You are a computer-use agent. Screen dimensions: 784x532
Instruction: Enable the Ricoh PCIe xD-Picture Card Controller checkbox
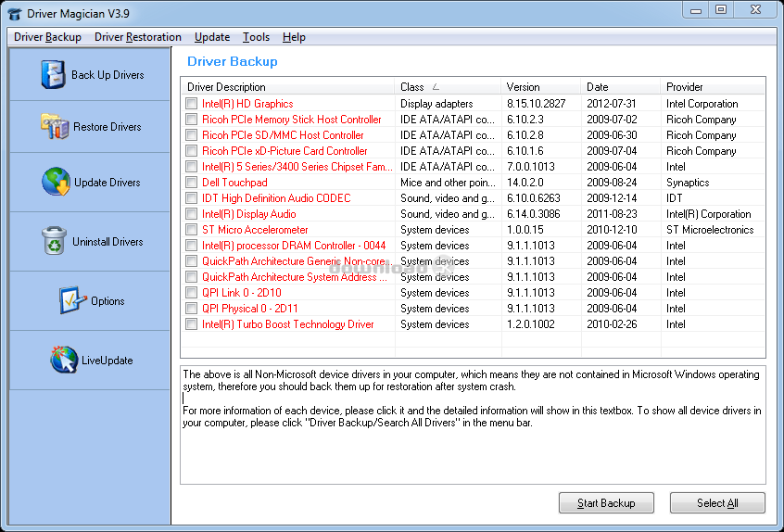click(x=191, y=150)
